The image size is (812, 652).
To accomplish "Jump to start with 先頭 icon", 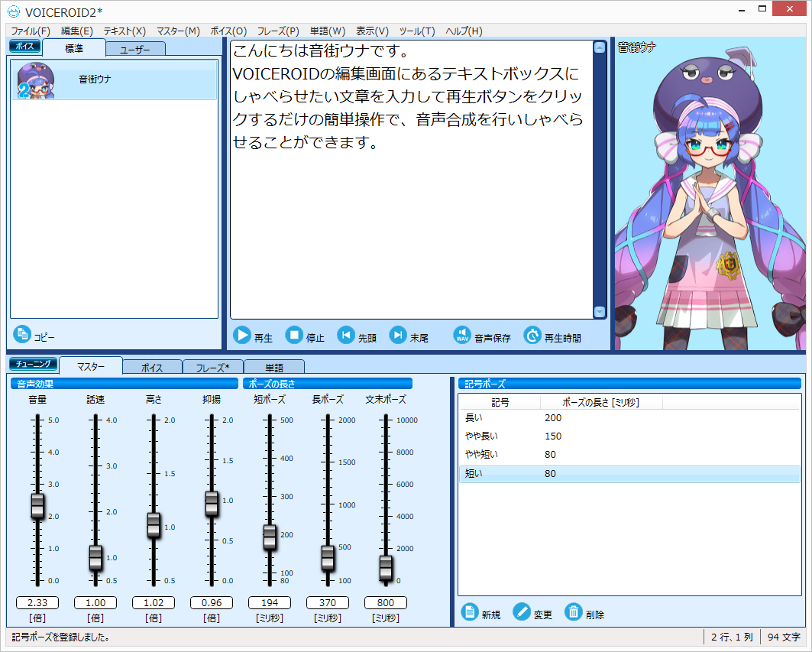I will 346,336.
